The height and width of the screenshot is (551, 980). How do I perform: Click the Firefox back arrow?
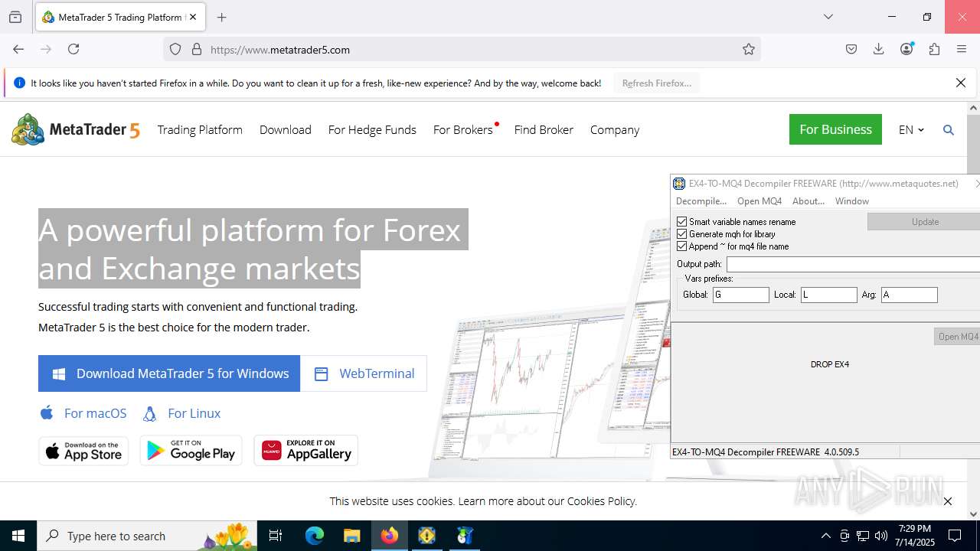(x=18, y=49)
